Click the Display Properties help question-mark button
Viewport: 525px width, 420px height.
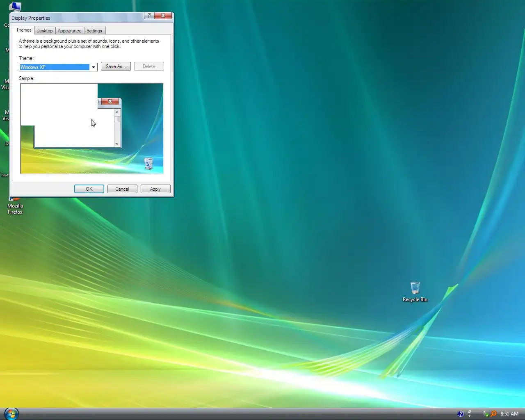[149, 16]
